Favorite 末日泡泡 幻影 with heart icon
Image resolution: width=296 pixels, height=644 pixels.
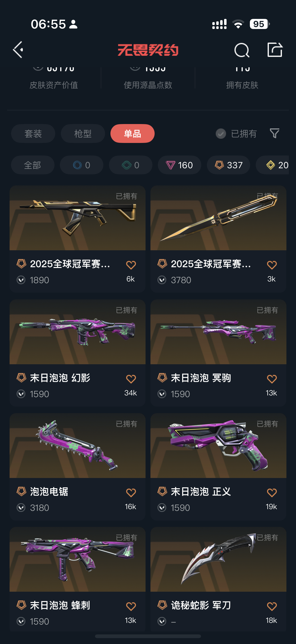pyautogui.click(x=131, y=379)
